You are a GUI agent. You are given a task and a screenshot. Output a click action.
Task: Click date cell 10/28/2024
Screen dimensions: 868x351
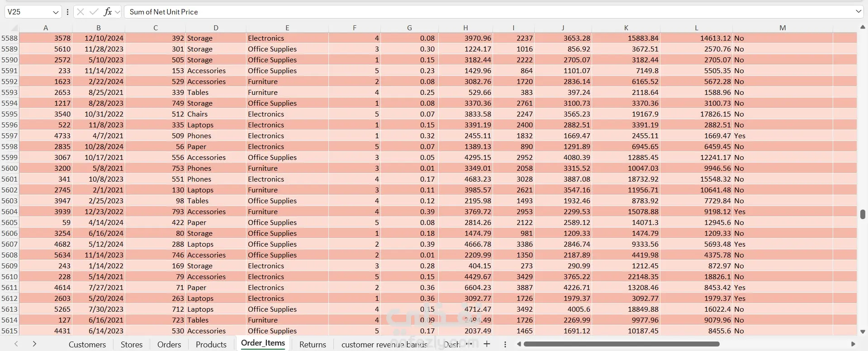click(99, 146)
